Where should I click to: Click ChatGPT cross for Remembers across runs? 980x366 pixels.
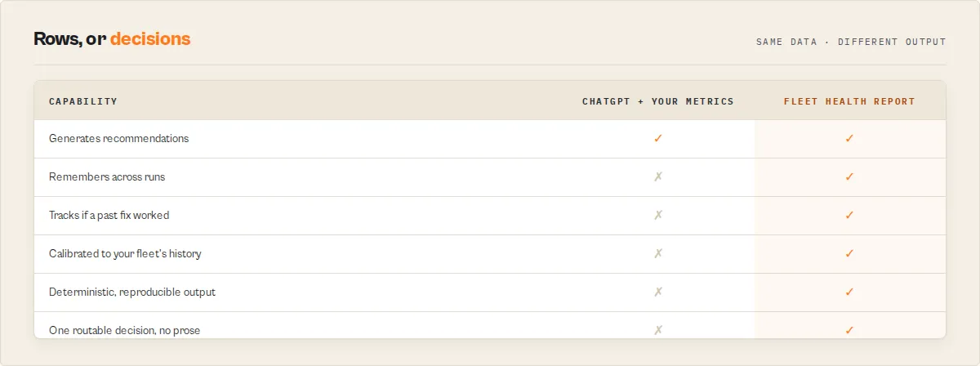[x=657, y=176]
